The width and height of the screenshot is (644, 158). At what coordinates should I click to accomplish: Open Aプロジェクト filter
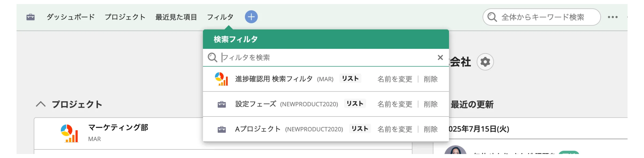click(x=258, y=129)
